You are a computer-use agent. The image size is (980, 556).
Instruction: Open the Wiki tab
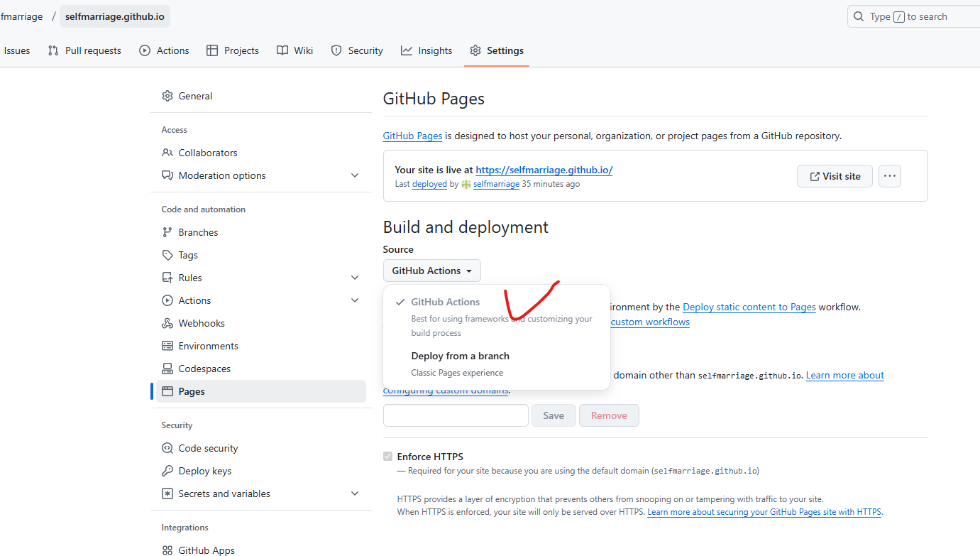pos(294,50)
